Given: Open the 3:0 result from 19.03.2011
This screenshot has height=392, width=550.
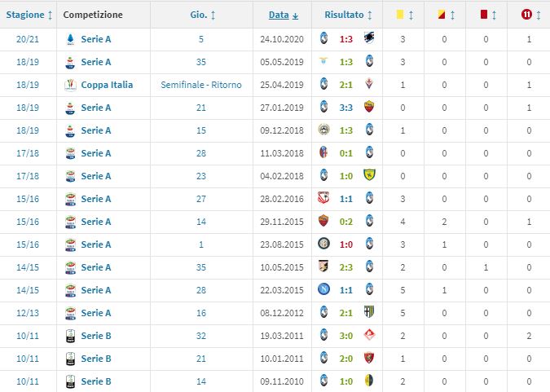Looking at the screenshot, I should (345, 336).
